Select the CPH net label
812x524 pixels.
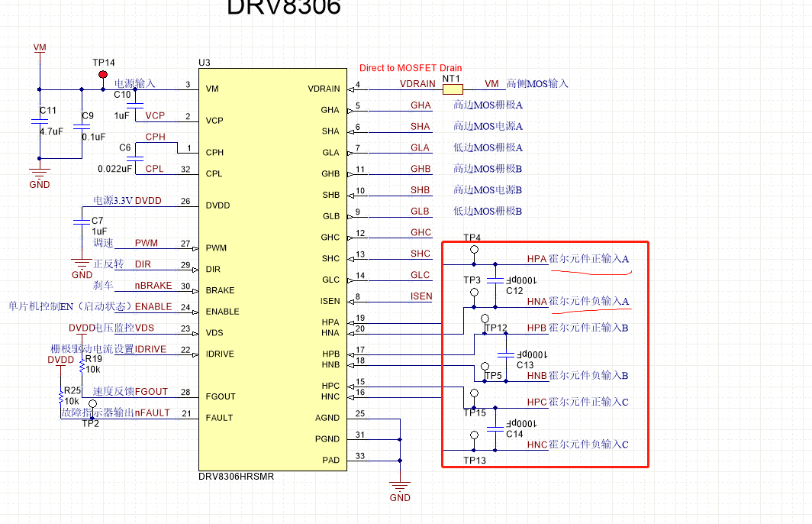pos(156,137)
